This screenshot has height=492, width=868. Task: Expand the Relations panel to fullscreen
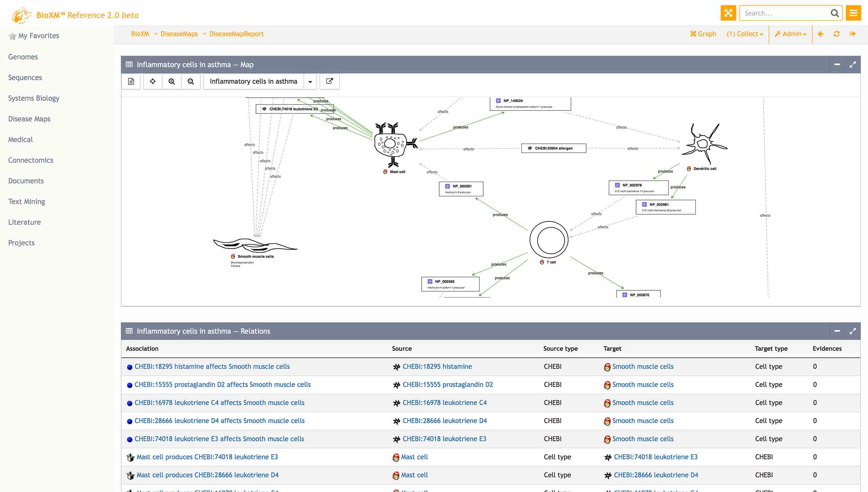pos(852,331)
